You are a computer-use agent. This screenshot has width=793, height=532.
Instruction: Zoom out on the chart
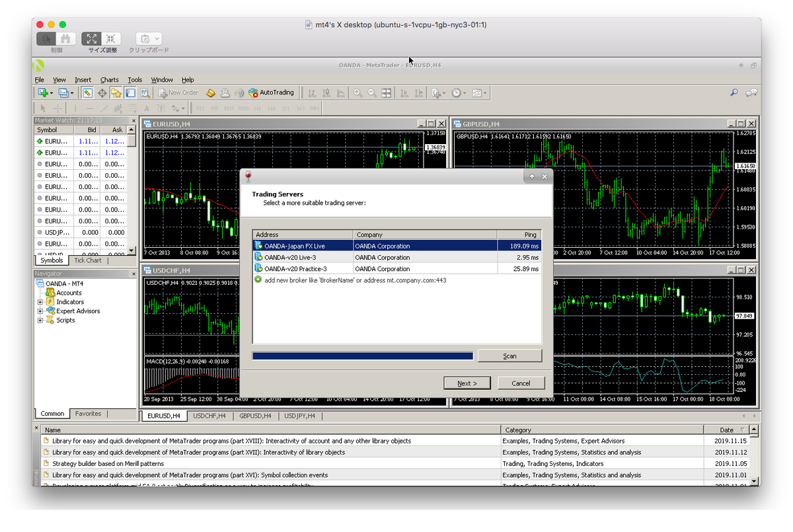[x=372, y=93]
